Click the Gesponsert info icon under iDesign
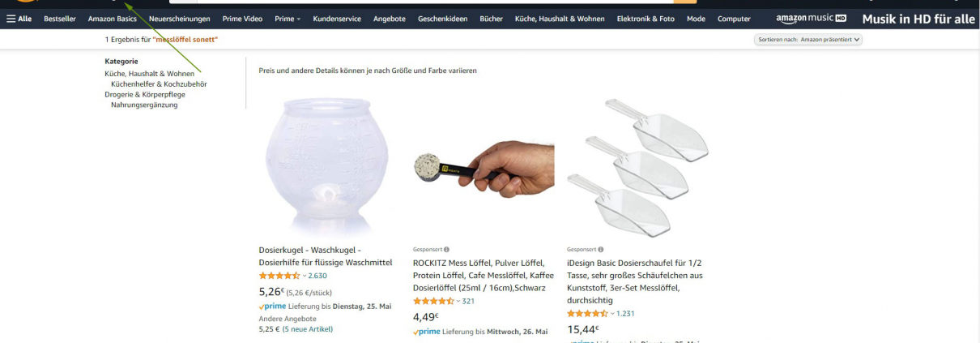This screenshot has width=980, height=343. pos(600,250)
